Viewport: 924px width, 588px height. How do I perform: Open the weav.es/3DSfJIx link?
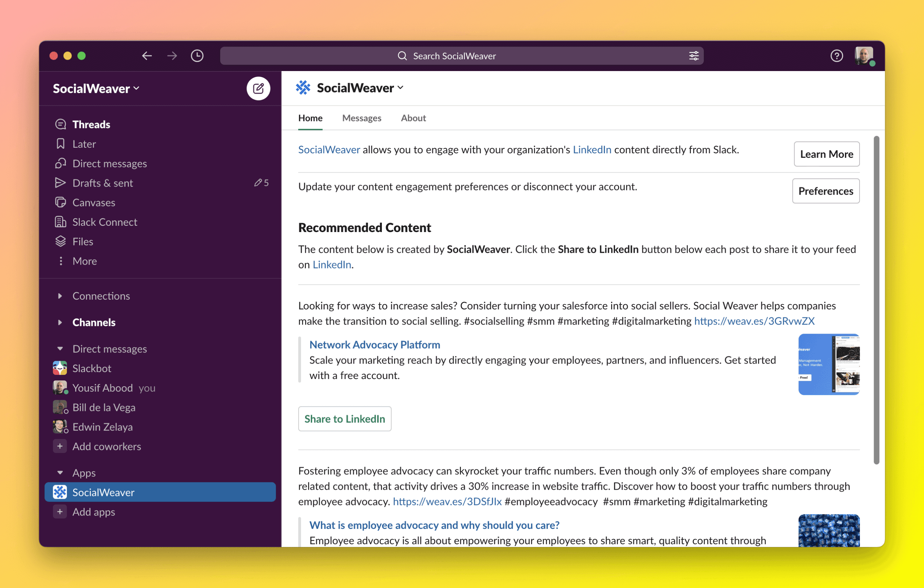(447, 502)
